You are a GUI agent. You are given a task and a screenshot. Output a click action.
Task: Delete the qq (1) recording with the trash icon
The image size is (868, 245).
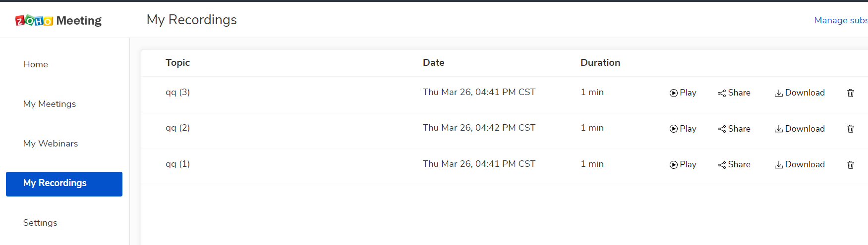pyautogui.click(x=851, y=164)
